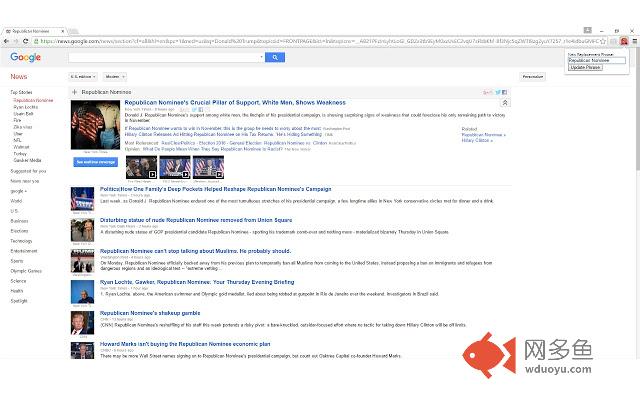Click the page vertical scrollbar
The height and width of the screenshot is (400, 640).
pyautogui.click(x=638, y=204)
